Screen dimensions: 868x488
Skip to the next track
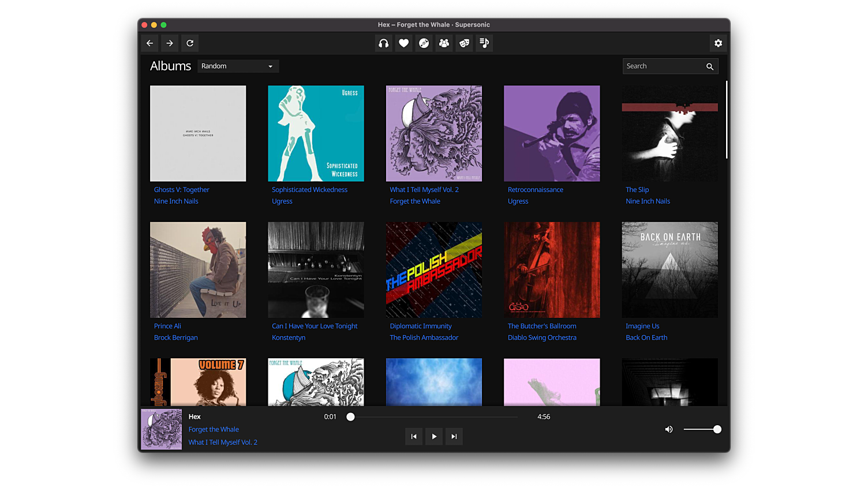(x=454, y=437)
